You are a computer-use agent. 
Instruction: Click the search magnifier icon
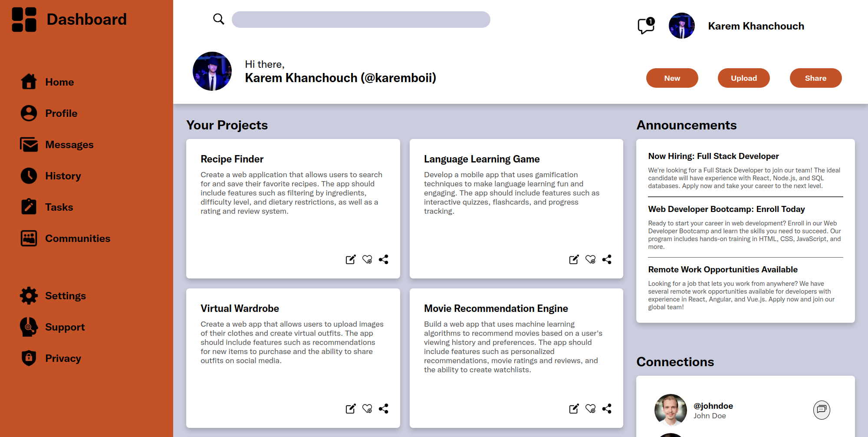(x=219, y=19)
